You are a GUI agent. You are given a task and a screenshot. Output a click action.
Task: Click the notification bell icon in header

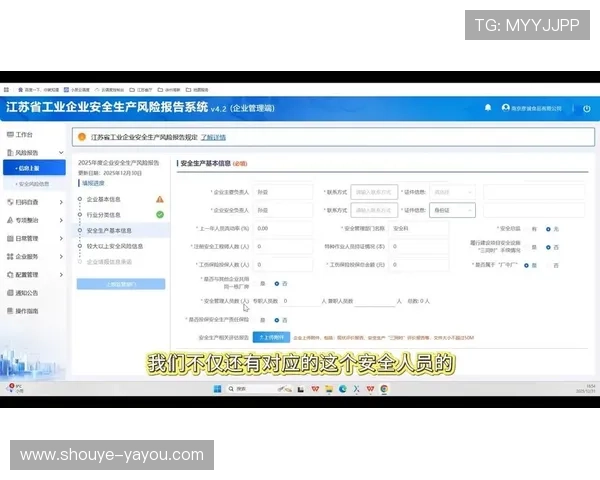point(488,108)
